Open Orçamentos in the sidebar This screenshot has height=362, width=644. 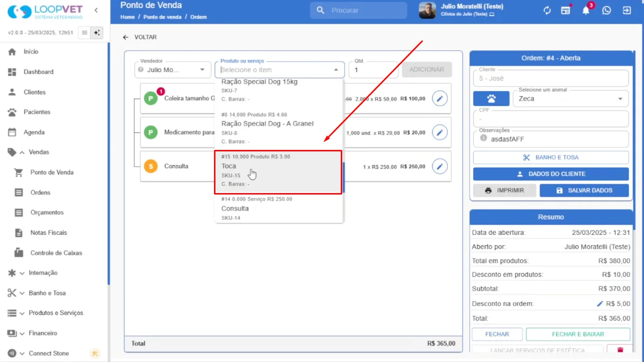tap(47, 213)
